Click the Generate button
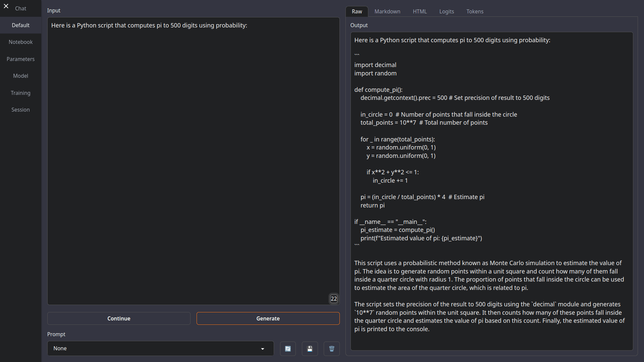 [268, 318]
